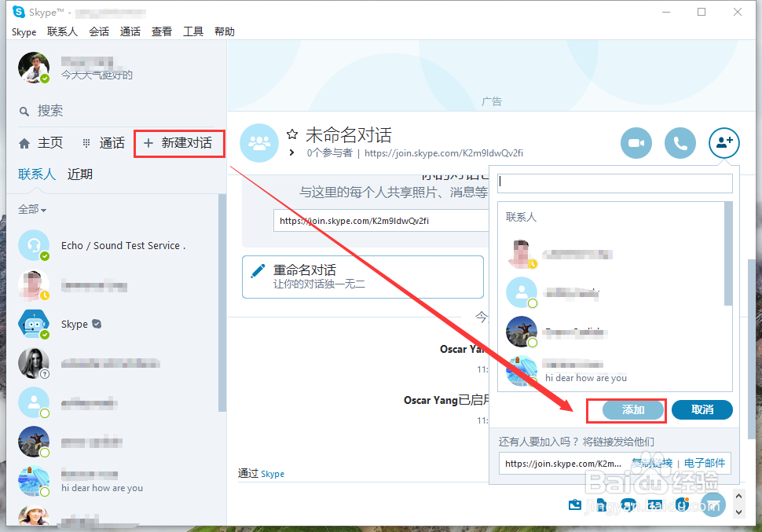Select the Skype bot contact
Image resolution: width=762 pixels, height=532 pixels.
tap(116, 324)
